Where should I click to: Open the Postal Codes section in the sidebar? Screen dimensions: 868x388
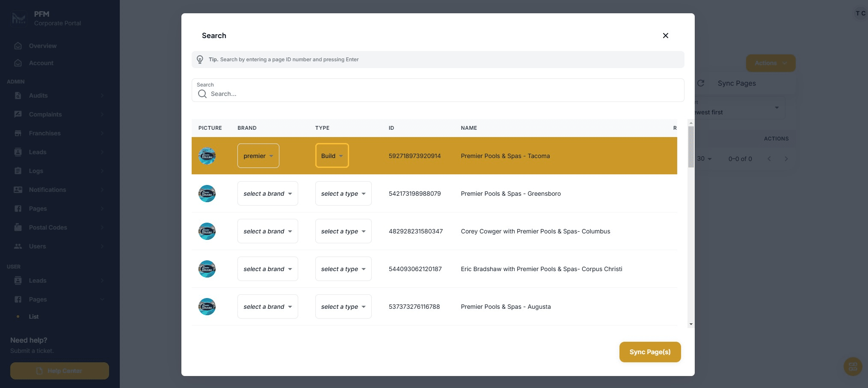click(x=47, y=227)
